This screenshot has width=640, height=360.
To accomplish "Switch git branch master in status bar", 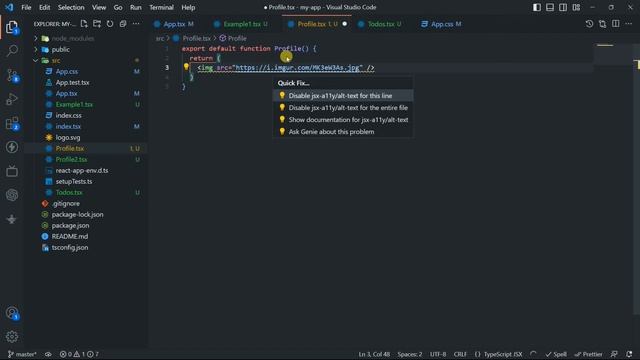I will 22,354.
